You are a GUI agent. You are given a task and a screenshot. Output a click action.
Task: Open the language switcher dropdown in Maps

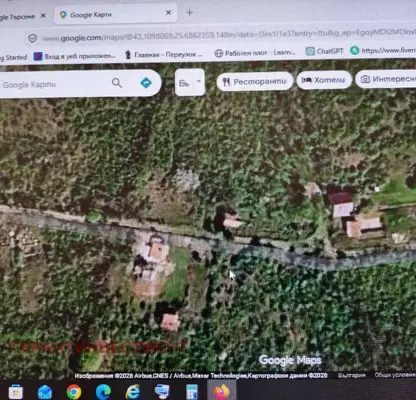[x=190, y=82]
